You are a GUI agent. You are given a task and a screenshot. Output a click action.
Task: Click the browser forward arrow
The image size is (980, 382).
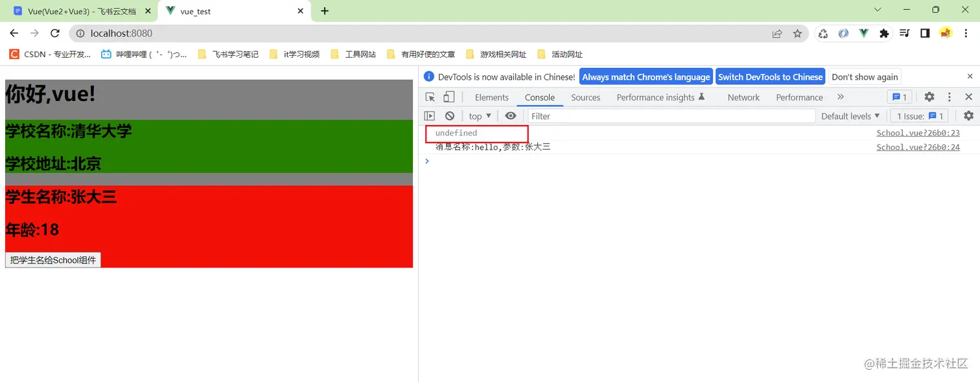coord(34,33)
